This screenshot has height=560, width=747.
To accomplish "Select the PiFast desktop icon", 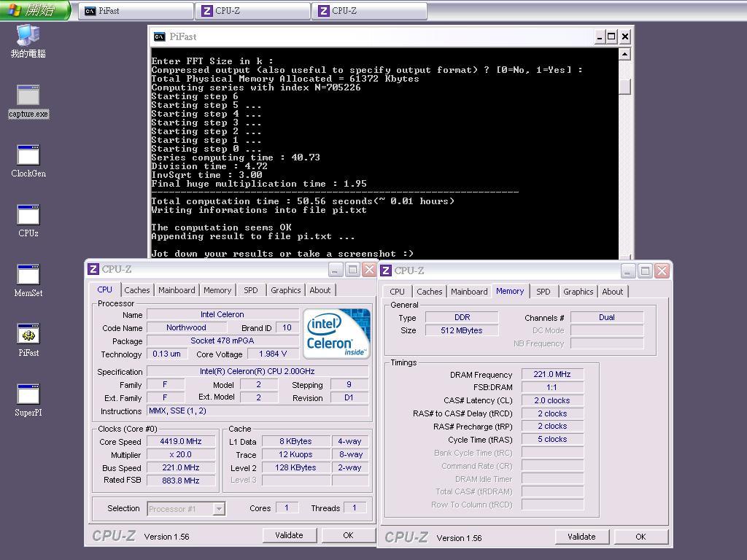I will 28,341.
